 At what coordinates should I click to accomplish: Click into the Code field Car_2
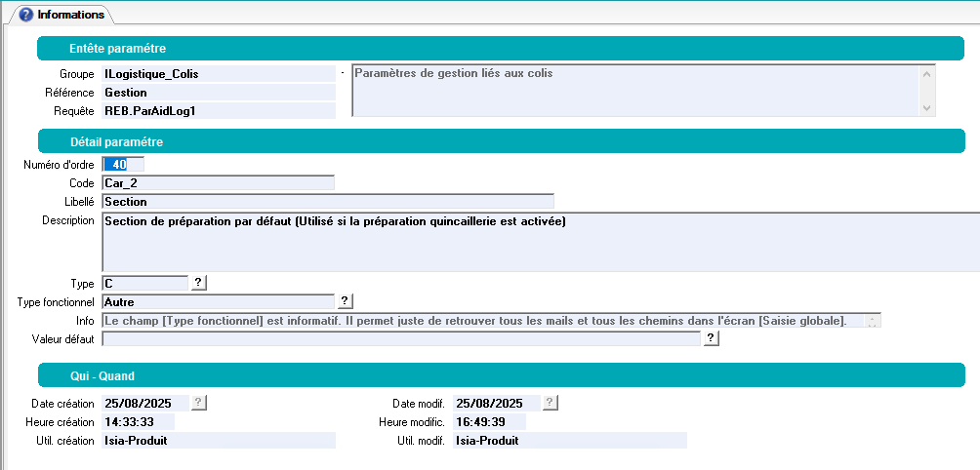point(218,182)
